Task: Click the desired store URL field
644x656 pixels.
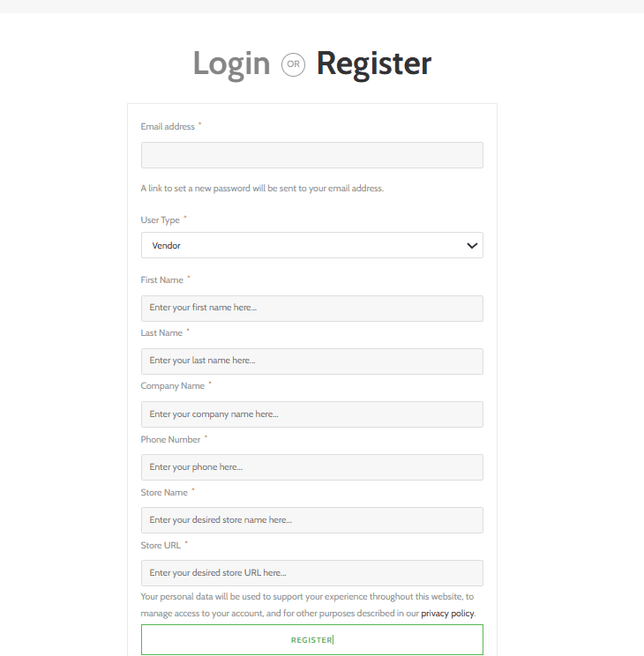Action: (x=311, y=572)
